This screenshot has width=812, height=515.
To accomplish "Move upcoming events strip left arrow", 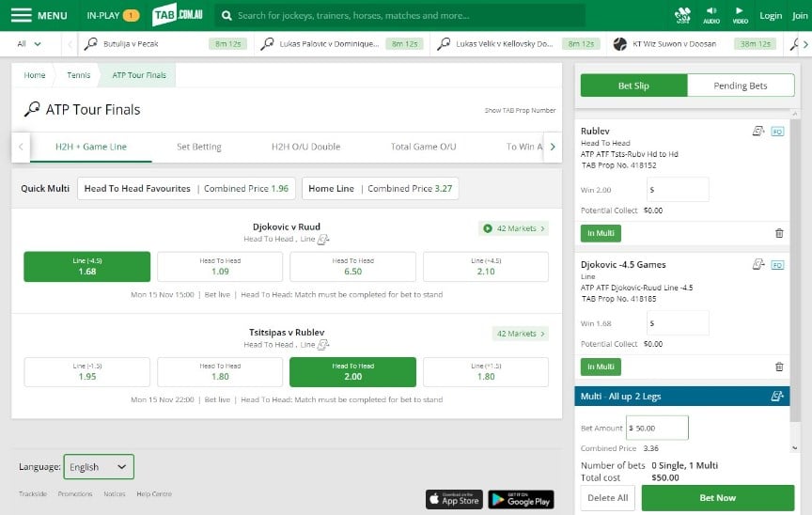I will 70,44.
